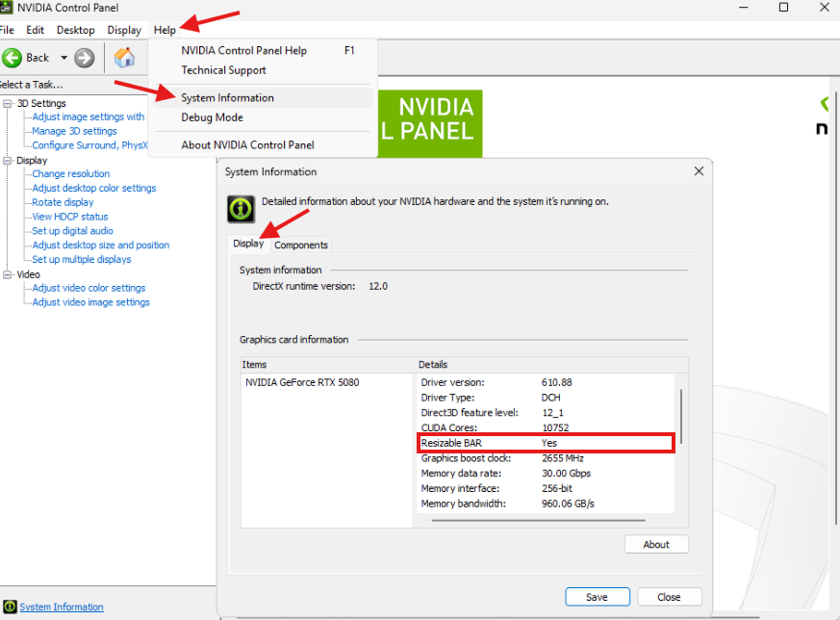Select the Display tab in dialog
The width and height of the screenshot is (840, 620).
click(x=248, y=244)
